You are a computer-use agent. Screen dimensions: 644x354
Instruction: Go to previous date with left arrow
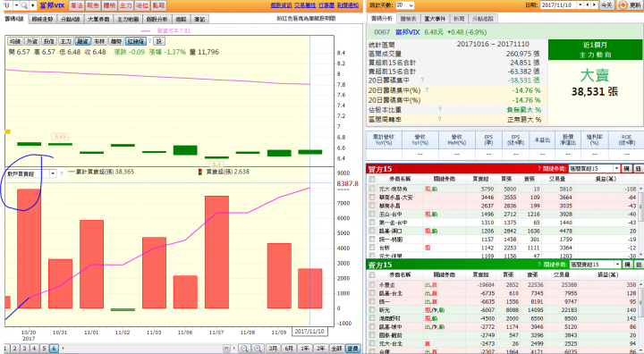[x=588, y=5]
